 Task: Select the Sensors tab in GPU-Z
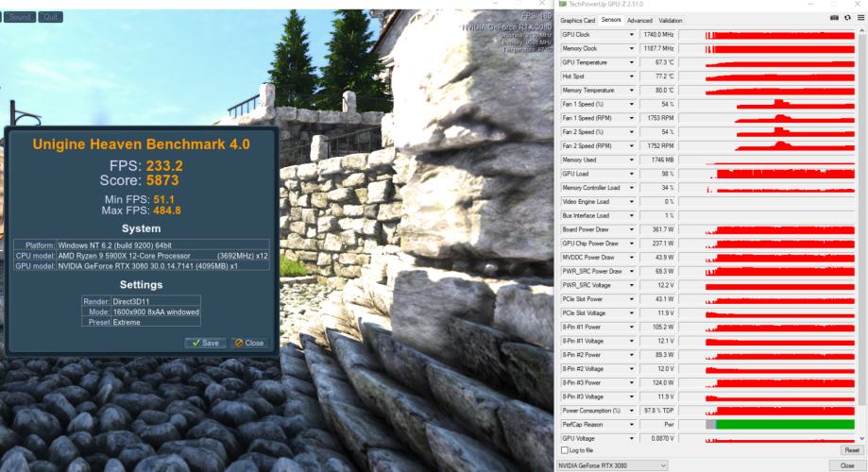click(x=611, y=20)
